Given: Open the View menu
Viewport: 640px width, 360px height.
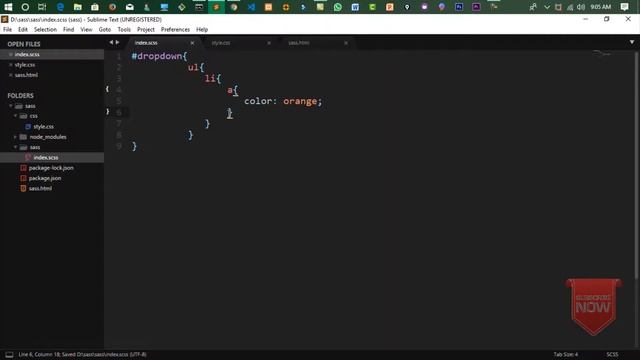Looking at the screenshot, I should pyautogui.click(x=86, y=29).
